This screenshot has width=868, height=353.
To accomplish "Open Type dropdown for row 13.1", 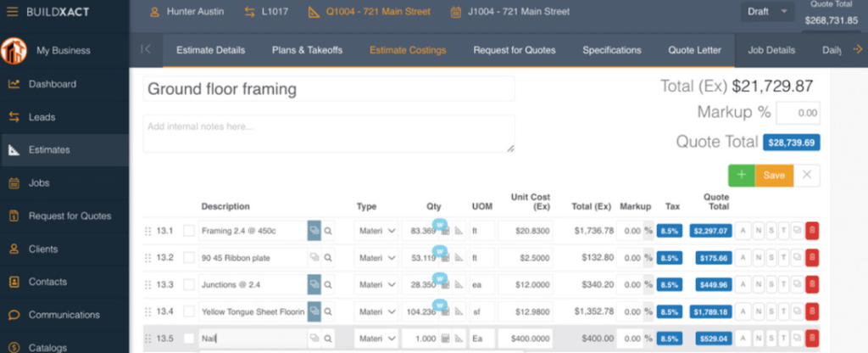I will point(376,231).
